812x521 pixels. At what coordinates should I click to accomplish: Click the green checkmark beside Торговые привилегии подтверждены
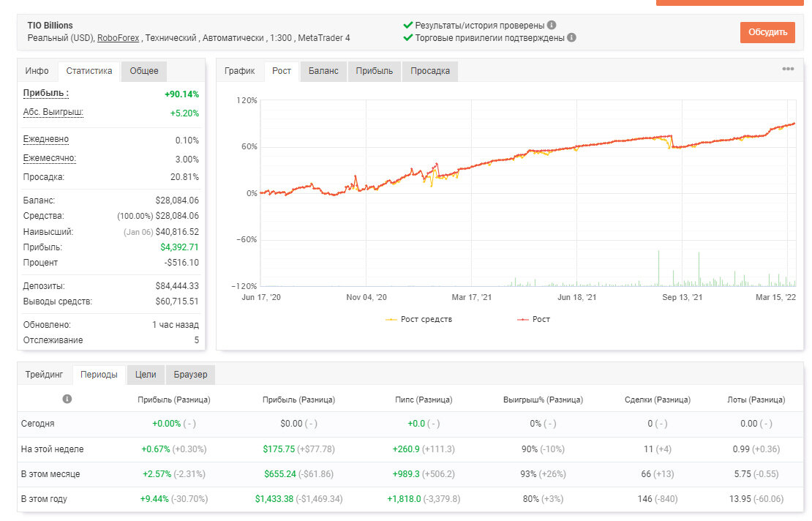[x=408, y=38]
